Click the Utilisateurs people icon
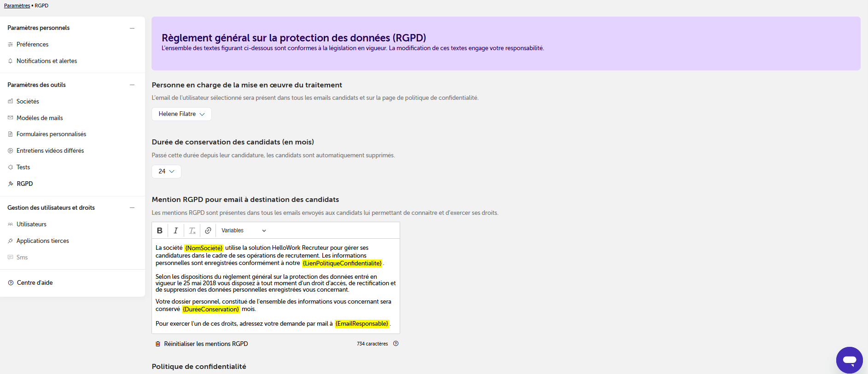868x374 pixels. point(10,224)
